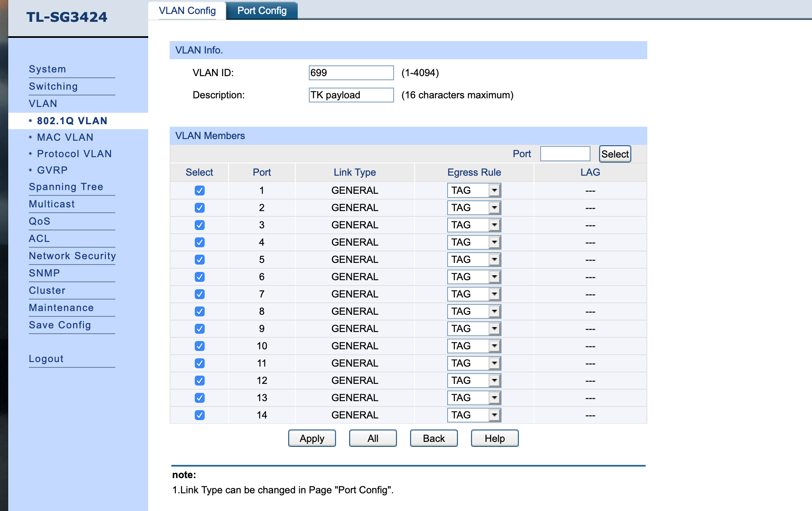
Task: Open Spanning Tree menu in sidebar
Action: [66, 187]
